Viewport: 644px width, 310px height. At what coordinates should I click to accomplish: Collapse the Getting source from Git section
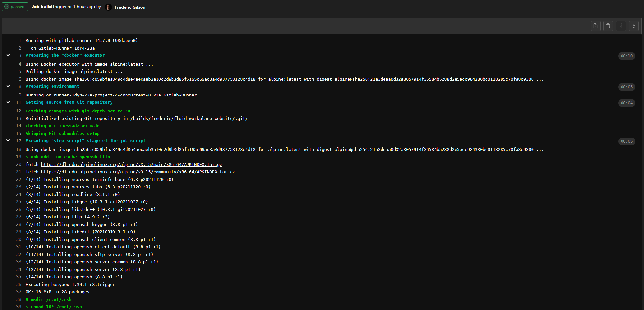8,102
